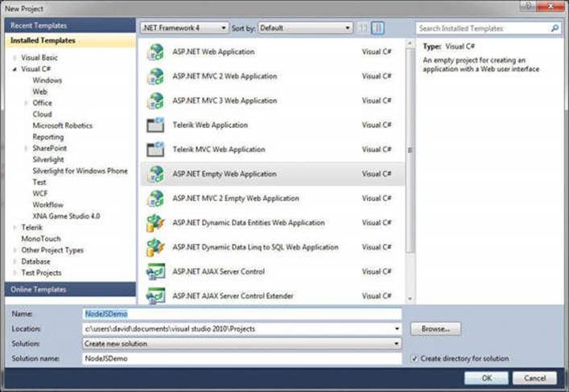Select Cloud under Visual C#
Screen dimensions: 569x392
tap(42, 114)
